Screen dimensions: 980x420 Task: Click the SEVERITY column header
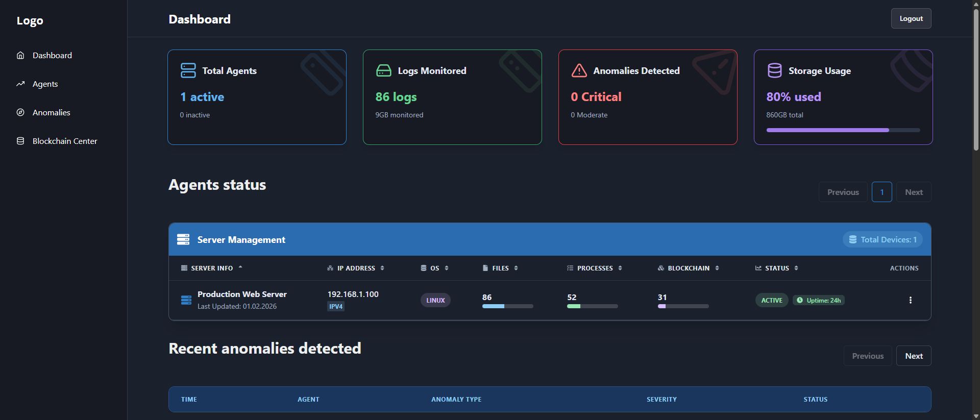661,399
